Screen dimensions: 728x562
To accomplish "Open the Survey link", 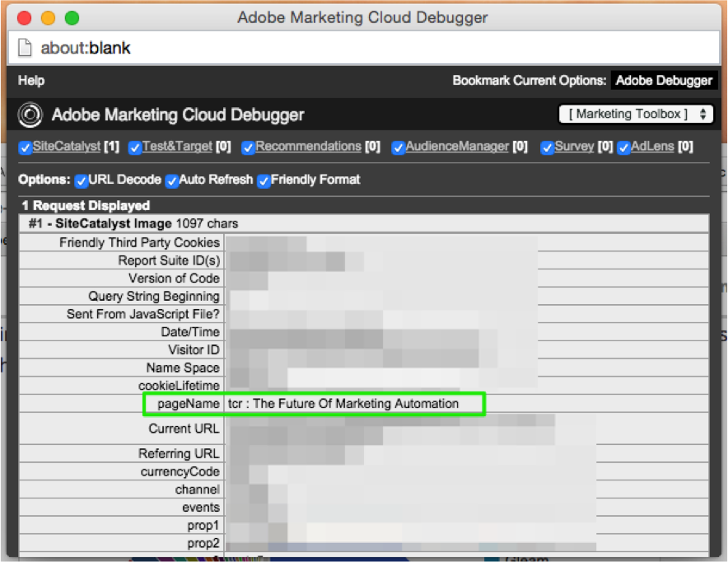I will point(574,147).
